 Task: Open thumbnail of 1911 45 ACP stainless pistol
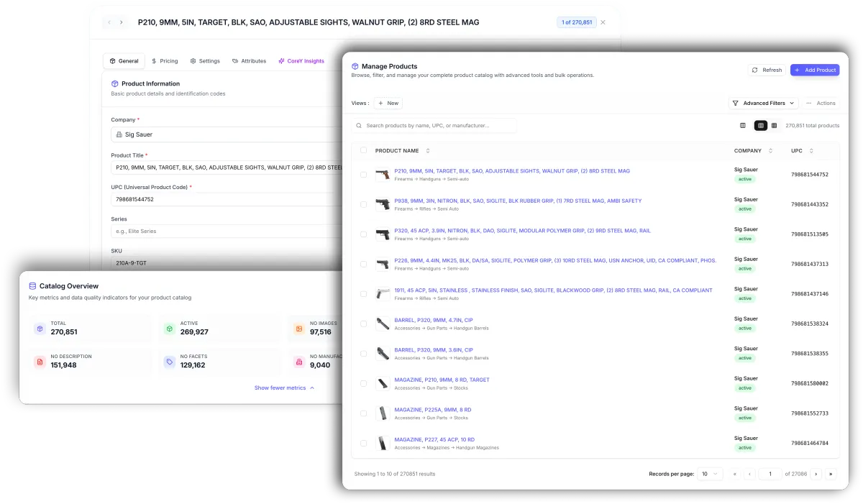point(383,294)
